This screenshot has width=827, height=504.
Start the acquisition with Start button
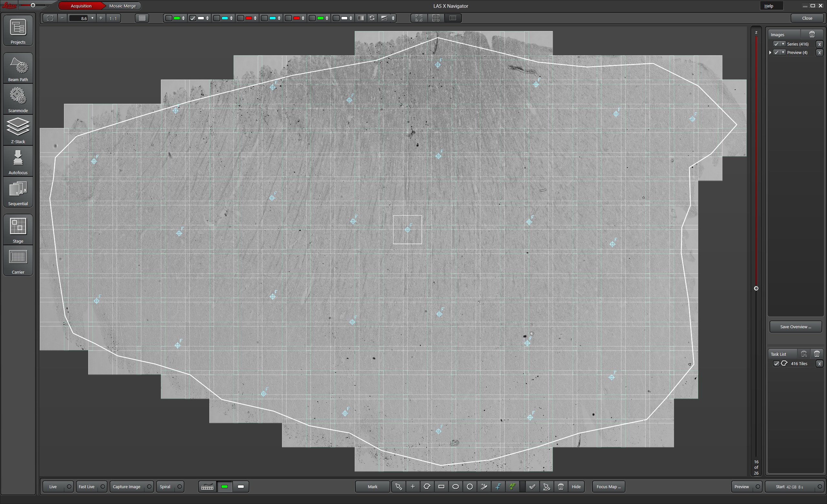pos(794,487)
